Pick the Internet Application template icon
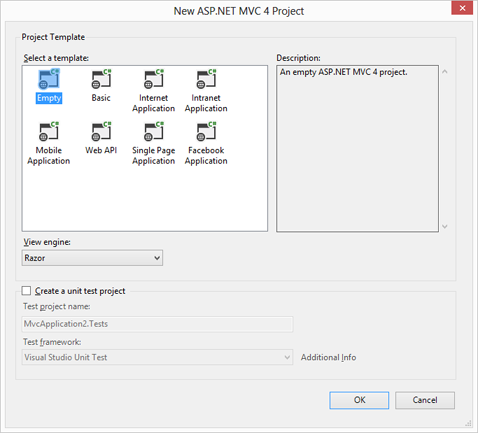This screenshot has width=478, height=433. 154,79
